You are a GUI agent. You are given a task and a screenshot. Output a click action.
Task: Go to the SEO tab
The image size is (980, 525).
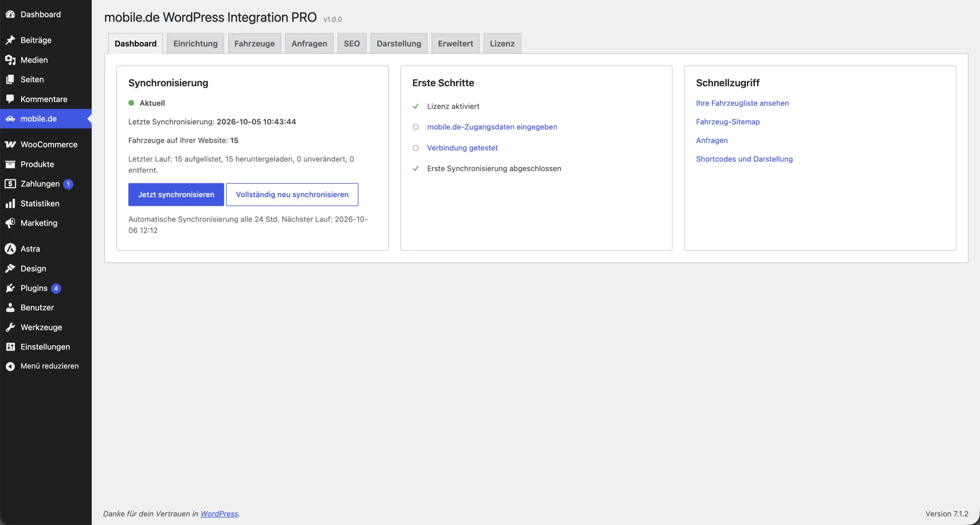pos(352,44)
